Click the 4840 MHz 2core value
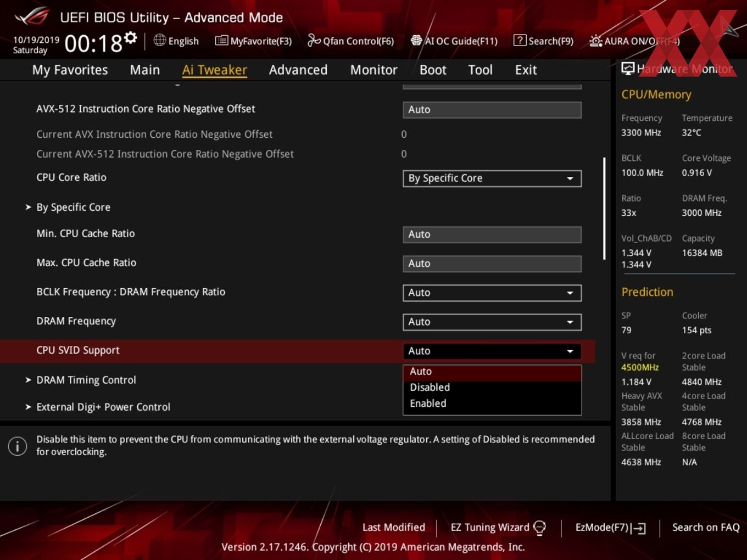 click(x=701, y=382)
